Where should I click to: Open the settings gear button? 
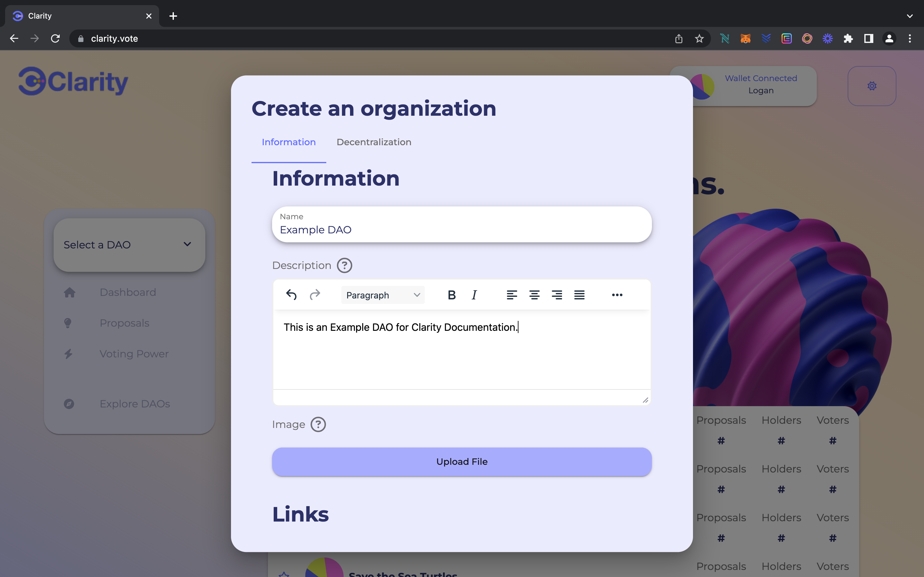tap(872, 86)
